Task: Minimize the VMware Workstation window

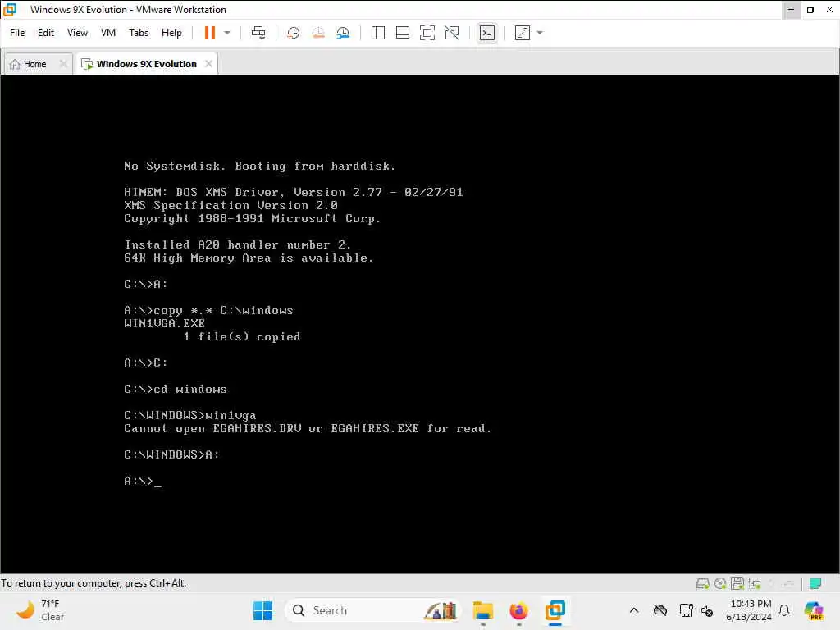Action: (x=792, y=10)
